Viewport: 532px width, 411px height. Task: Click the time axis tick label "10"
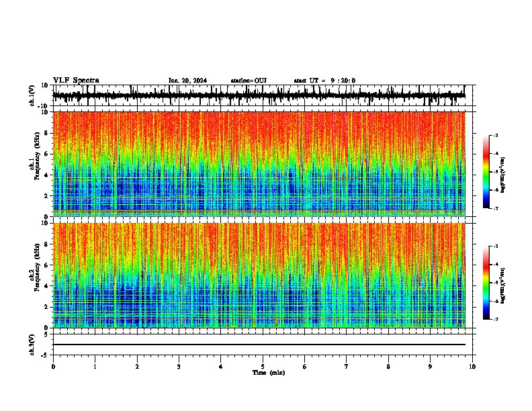(x=472, y=367)
